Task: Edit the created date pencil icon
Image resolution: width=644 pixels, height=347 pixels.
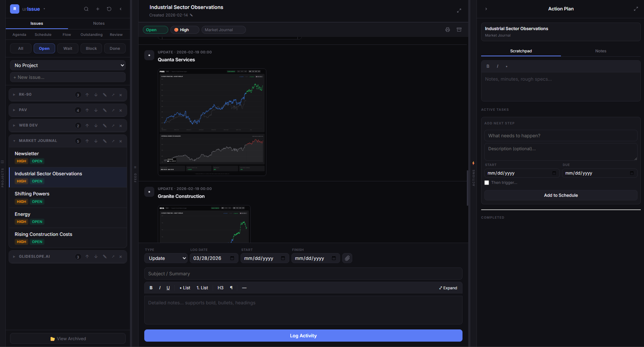Action: pyautogui.click(x=191, y=15)
